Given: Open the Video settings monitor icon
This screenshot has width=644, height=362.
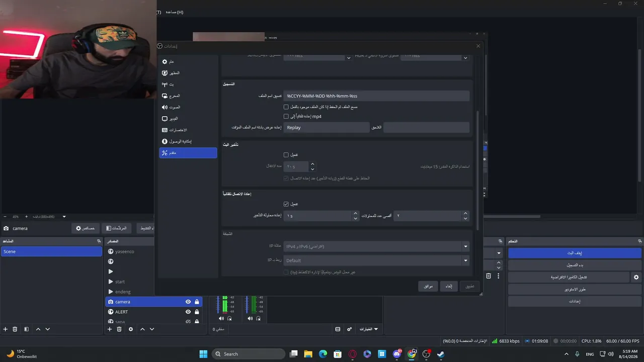Looking at the screenshot, I should (165, 119).
